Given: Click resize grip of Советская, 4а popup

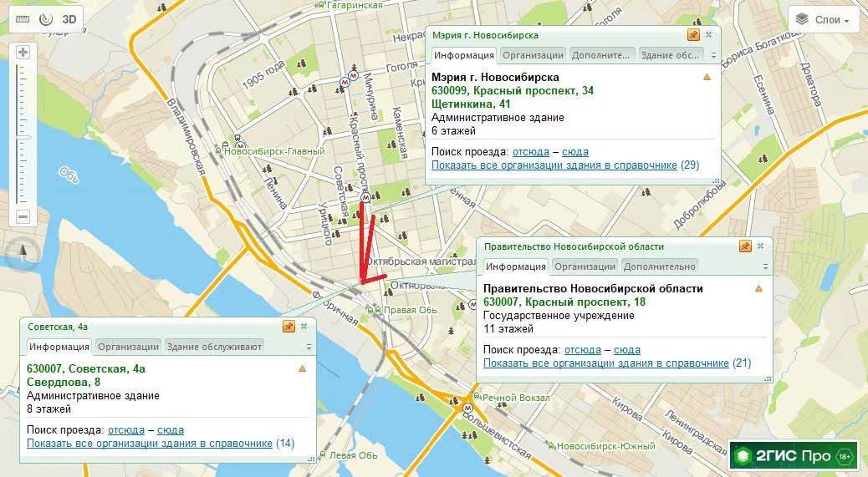Looking at the screenshot, I should 311,459.
